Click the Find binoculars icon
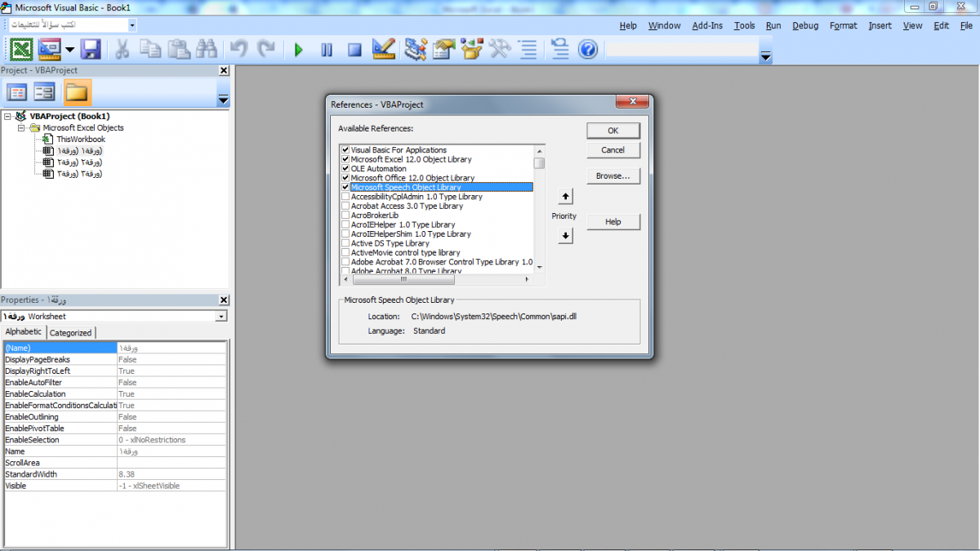This screenshot has height=551, width=980. [x=205, y=50]
